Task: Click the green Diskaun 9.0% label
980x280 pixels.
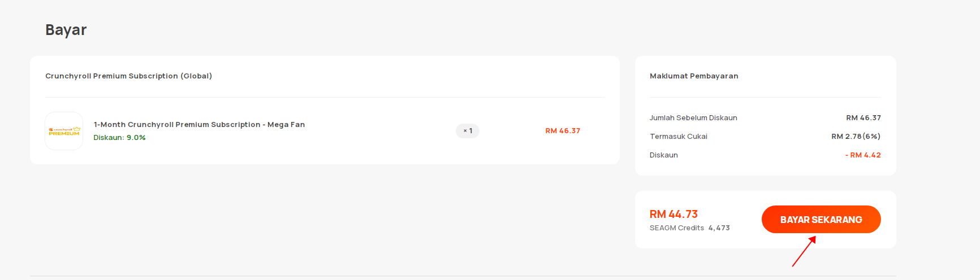Action: pyautogui.click(x=119, y=138)
